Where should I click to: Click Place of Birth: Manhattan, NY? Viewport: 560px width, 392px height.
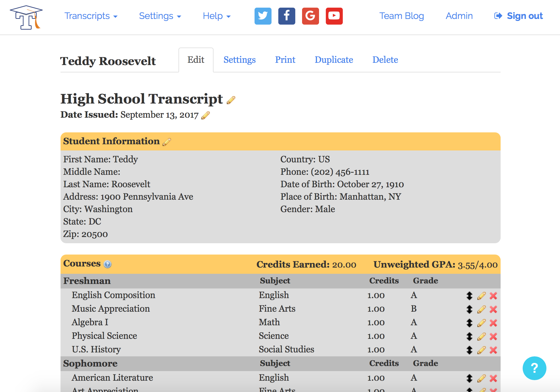[x=341, y=197]
